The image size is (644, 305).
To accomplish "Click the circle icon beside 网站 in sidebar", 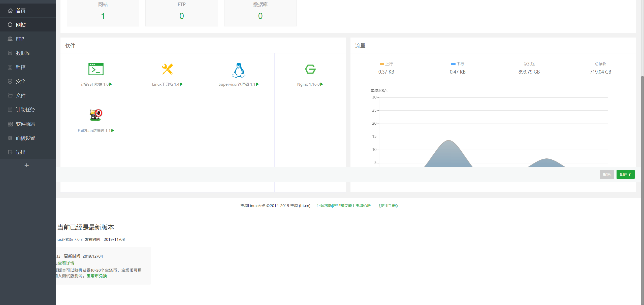I will (x=10, y=25).
